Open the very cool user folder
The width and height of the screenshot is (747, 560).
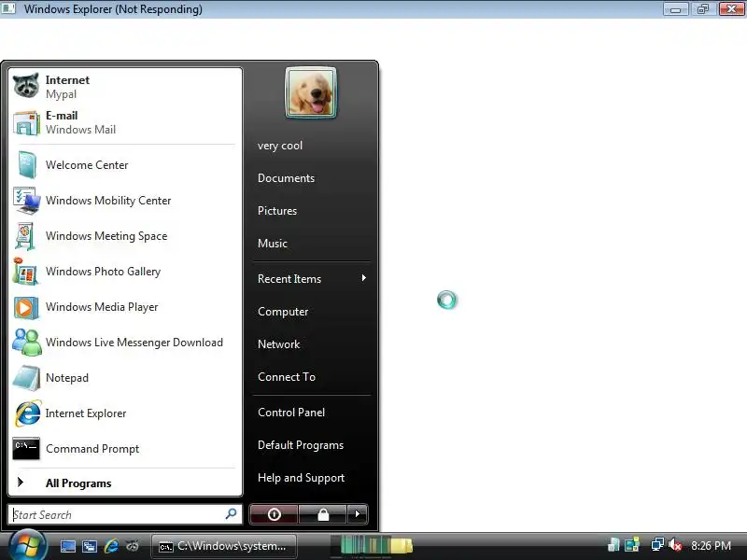[x=280, y=146]
